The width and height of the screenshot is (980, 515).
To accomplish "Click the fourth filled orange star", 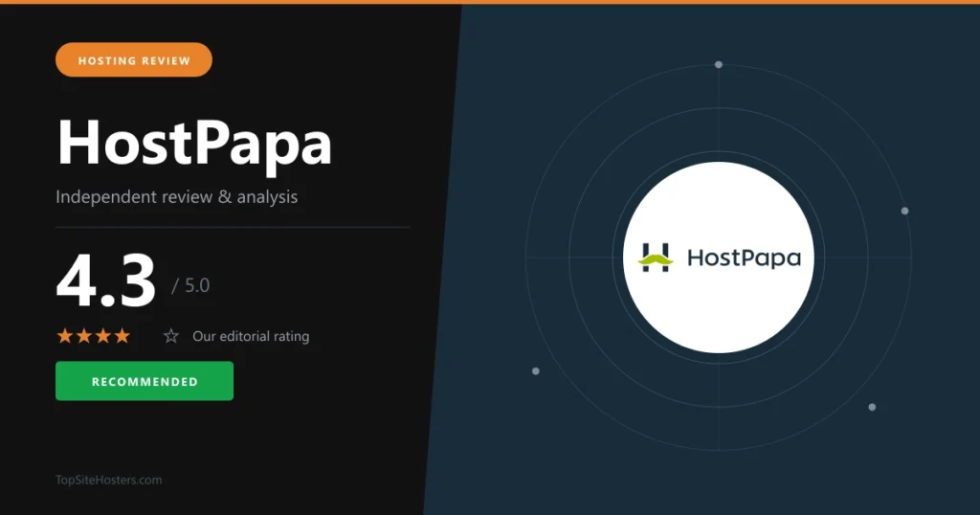I will 122,336.
